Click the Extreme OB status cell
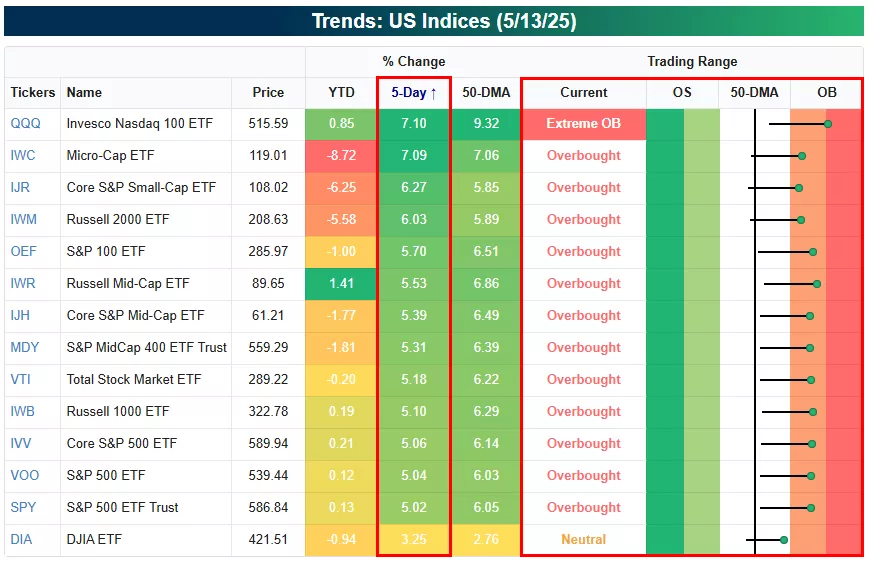 click(583, 123)
